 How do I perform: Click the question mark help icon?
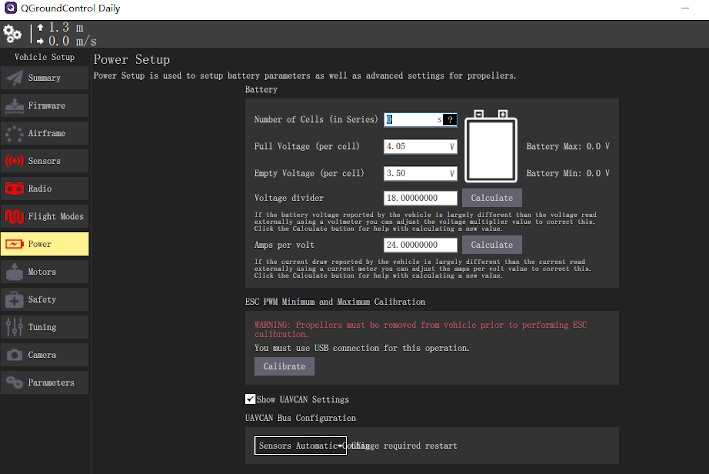[450, 119]
